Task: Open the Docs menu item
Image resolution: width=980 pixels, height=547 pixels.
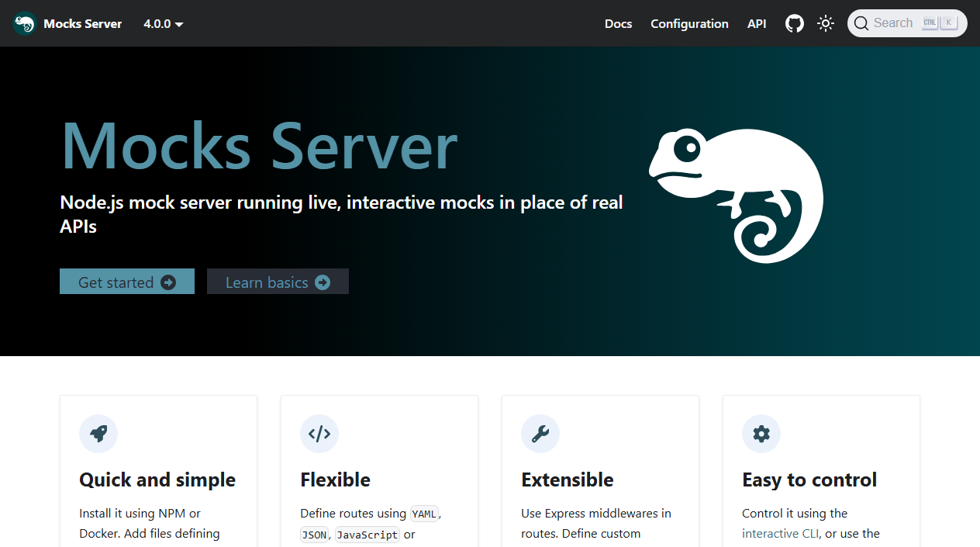Action: 618,23
